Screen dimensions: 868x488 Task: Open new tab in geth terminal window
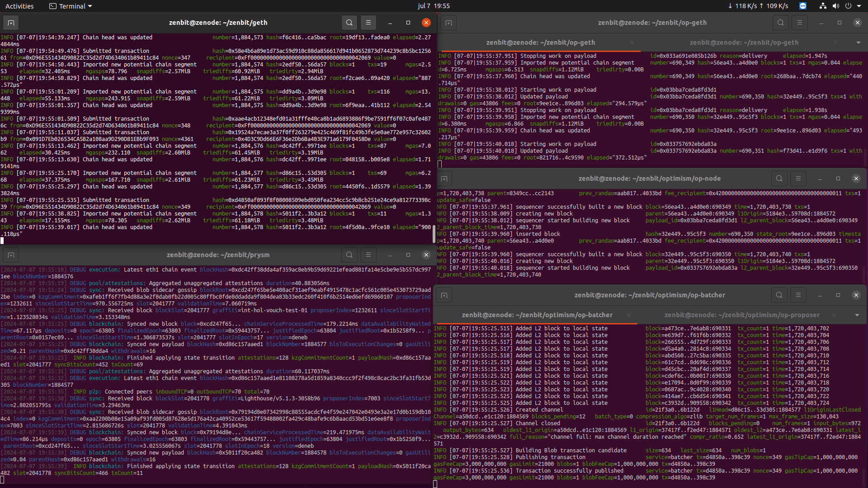click(x=11, y=23)
